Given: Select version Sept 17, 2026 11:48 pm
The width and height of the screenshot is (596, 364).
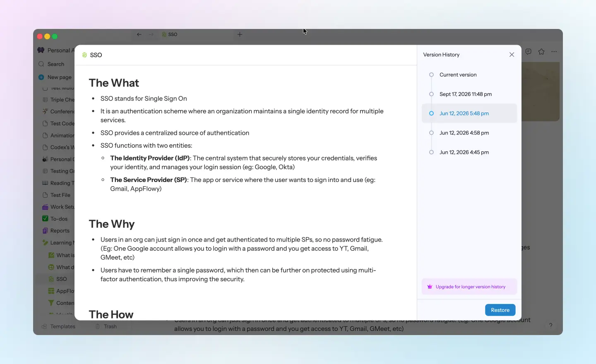Looking at the screenshot, I should (469, 94).
